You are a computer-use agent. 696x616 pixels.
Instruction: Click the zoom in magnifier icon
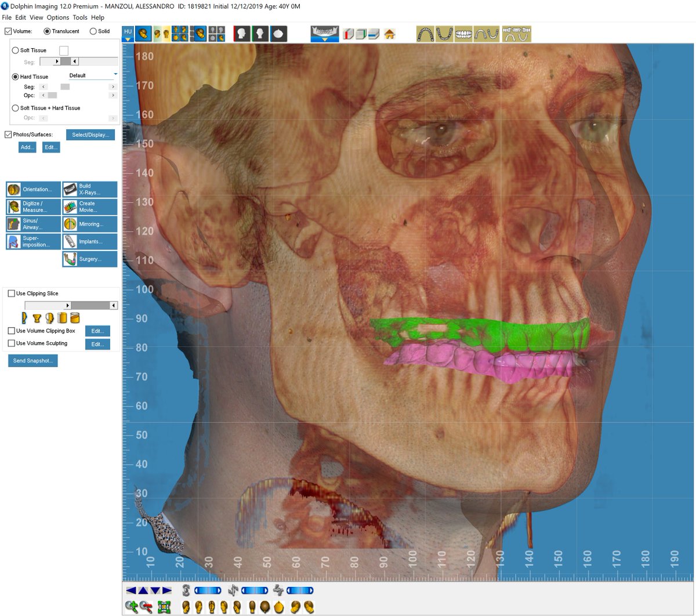coord(132,607)
